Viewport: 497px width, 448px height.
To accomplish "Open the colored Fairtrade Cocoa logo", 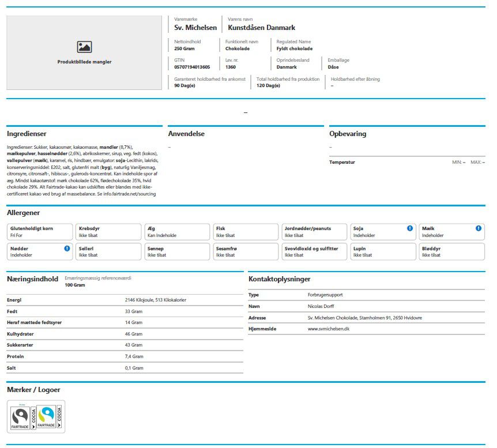I will 49,416.
